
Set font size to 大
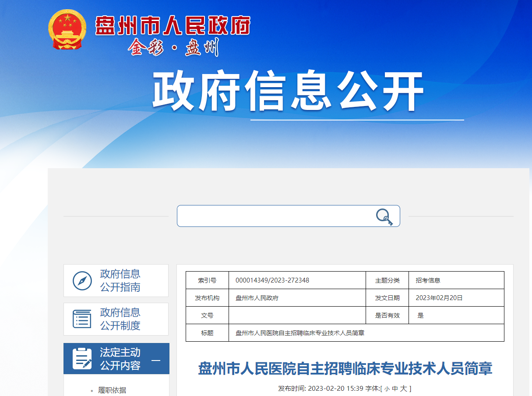tap(403, 389)
